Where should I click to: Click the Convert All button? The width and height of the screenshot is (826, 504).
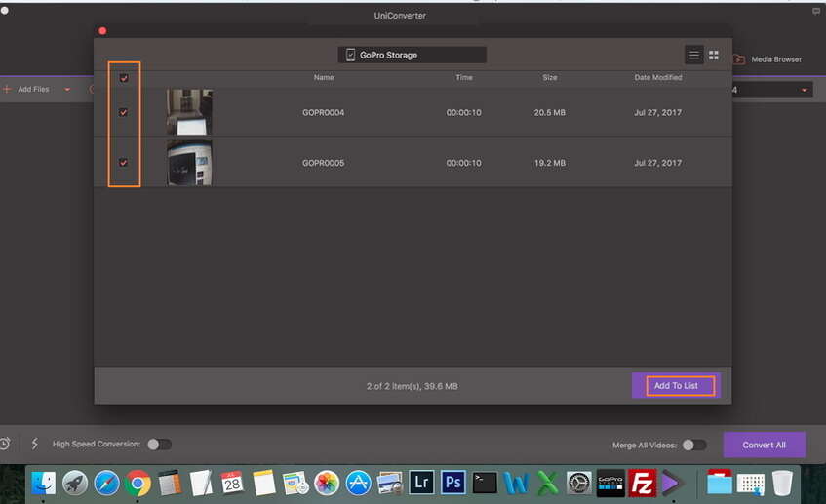765,445
